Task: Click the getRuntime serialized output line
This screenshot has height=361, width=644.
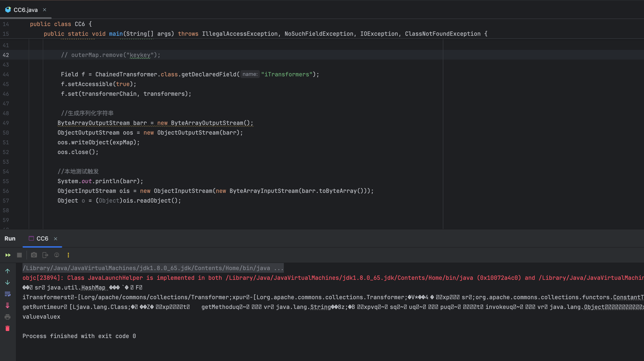Action: point(333,307)
